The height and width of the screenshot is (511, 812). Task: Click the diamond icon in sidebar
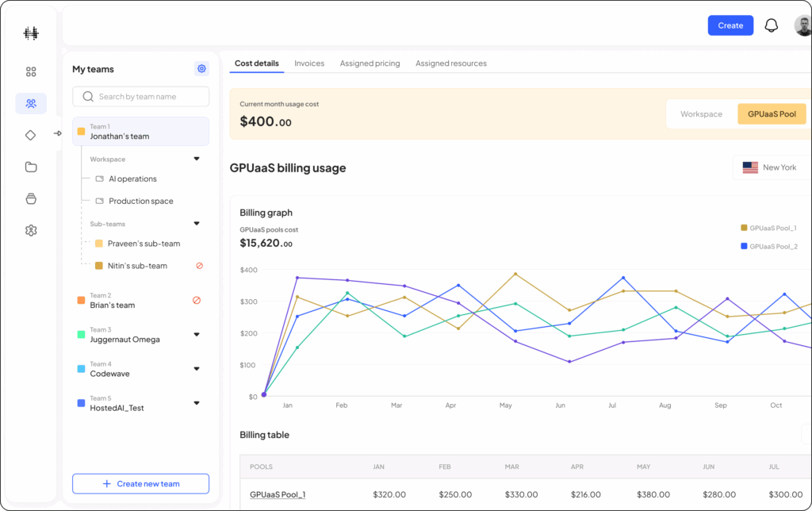pyautogui.click(x=31, y=135)
